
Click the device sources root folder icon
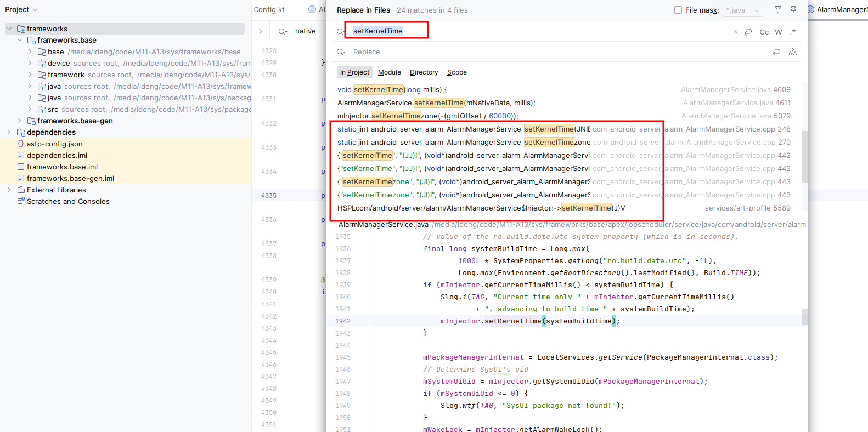(x=42, y=63)
